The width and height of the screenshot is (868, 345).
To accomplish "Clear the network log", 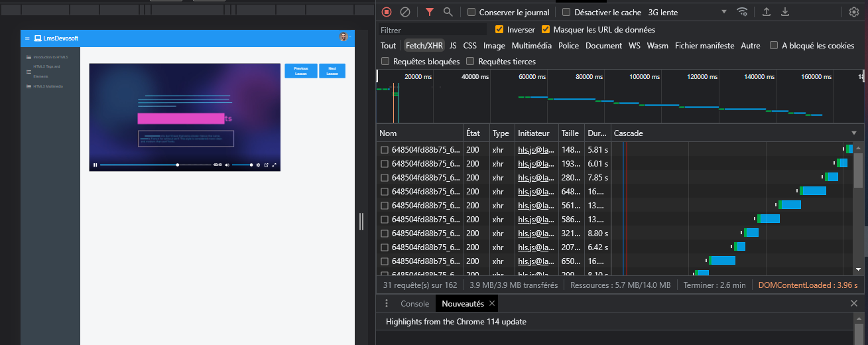I will click(404, 12).
